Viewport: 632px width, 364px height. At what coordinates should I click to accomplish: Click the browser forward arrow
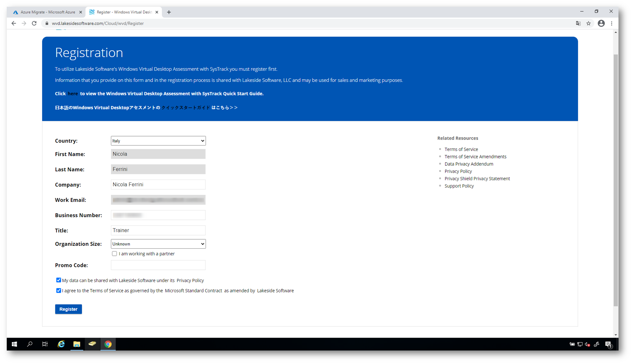pos(24,23)
